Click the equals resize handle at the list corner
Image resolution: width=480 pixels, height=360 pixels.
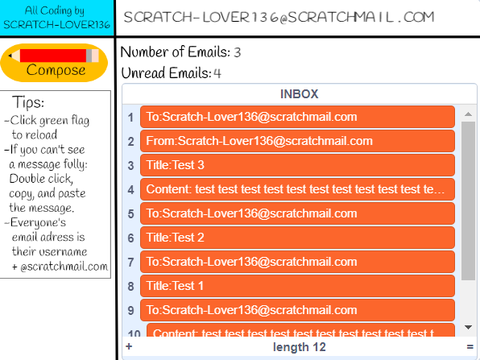tap(470, 347)
